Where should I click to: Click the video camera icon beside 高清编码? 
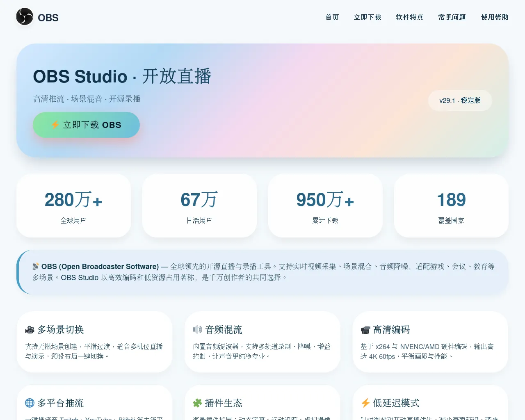[365, 330]
